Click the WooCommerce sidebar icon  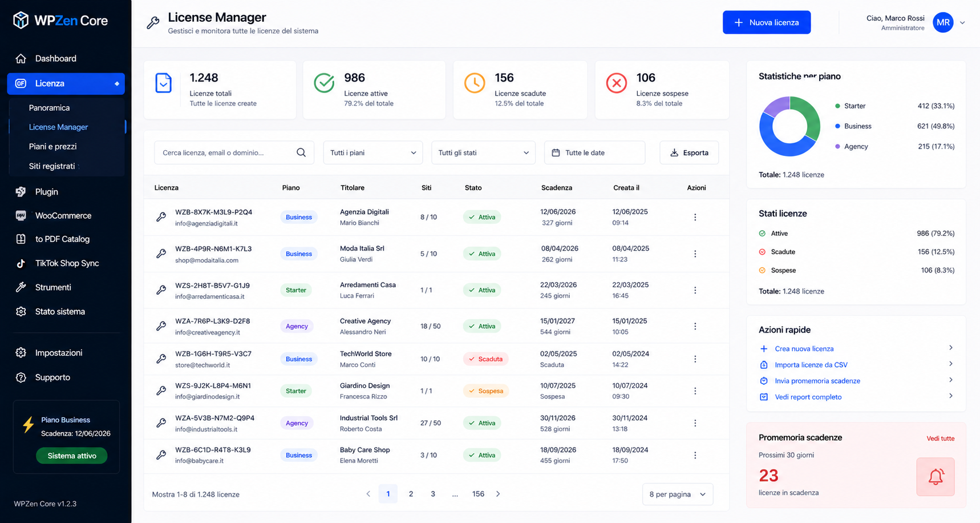click(x=21, y=215)
